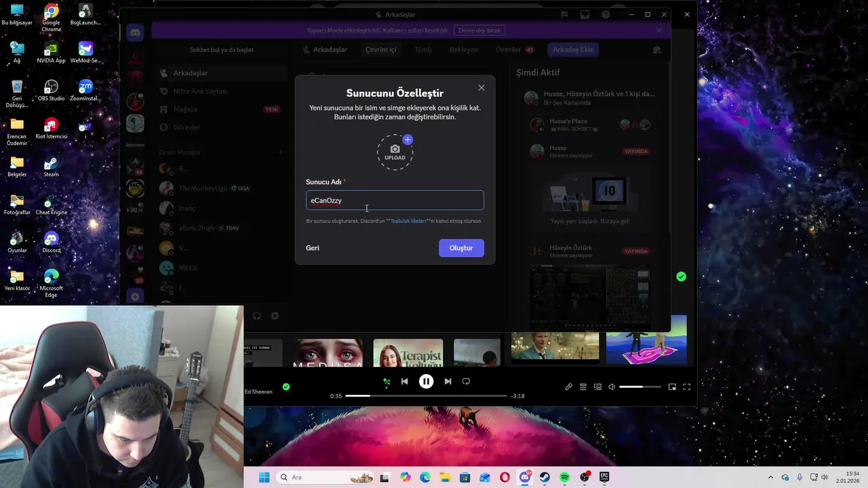Select the NVIDIA App desktop icon
This screenshot has width=868, height=488.
pyautogui.click(x=51, y=53)
